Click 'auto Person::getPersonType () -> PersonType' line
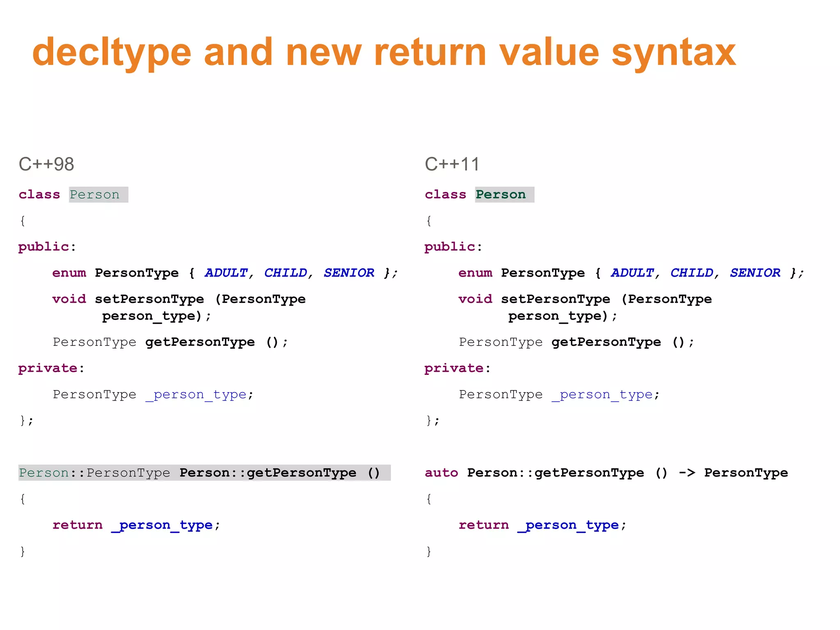The image size is (840, 630). pyautogui.click(x=606, y=473)
